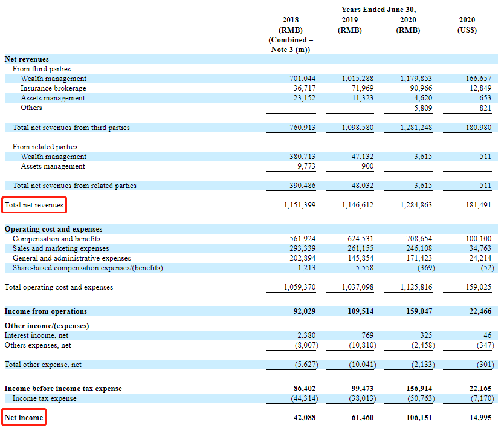
Task: Click the highlighted Net income label
Action: click(24, 418)
